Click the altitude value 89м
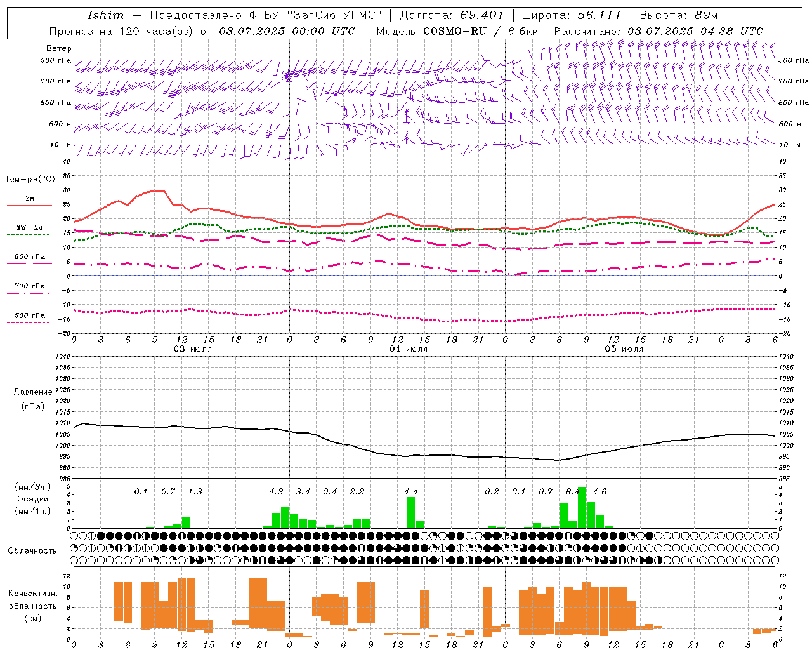 click(x=706, y=15)
